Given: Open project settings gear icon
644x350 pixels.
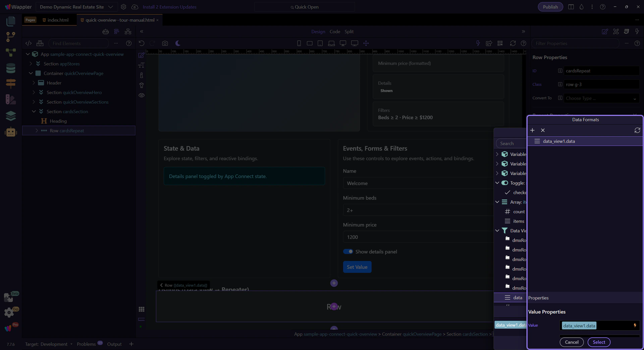Looking at the screenshot, I should click(x=123, y=7).
